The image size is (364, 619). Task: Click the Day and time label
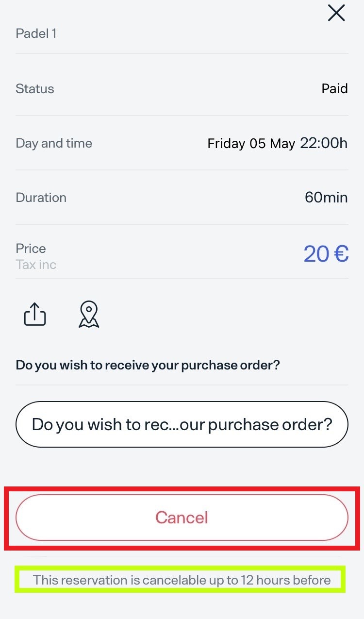pos(54,143)
